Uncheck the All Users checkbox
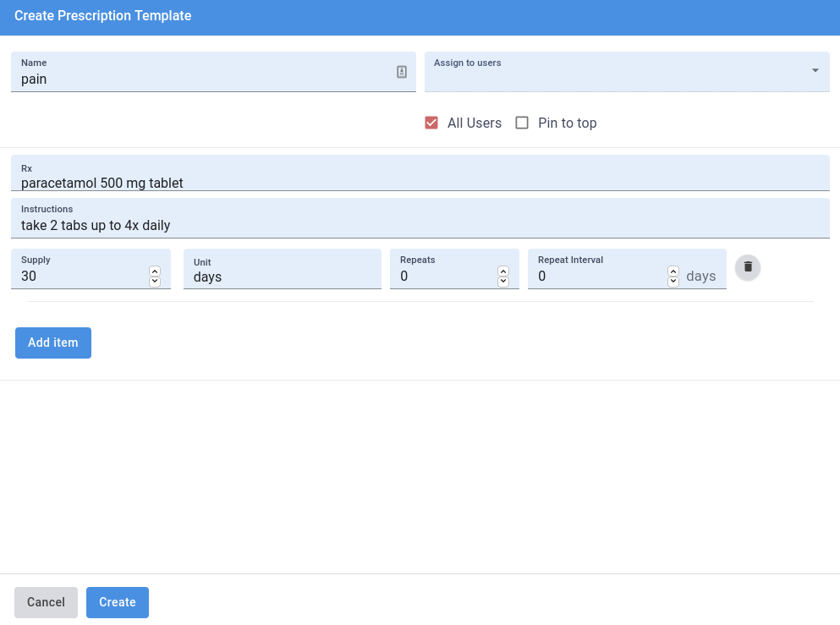840x625 pixels. point(431,123)
